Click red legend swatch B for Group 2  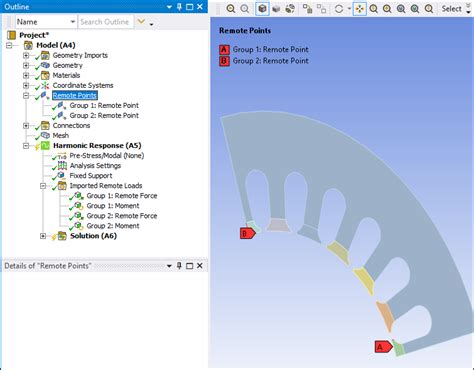tap(224, 61)
